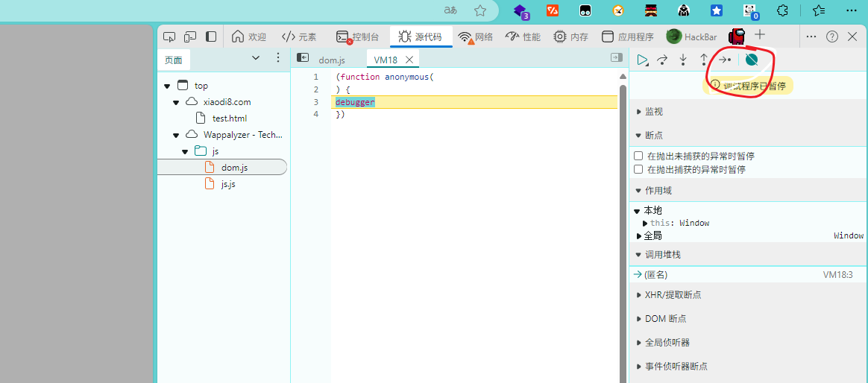Open the 欢迎 welcome tab

pyautogui.click(x=249, y=37)
